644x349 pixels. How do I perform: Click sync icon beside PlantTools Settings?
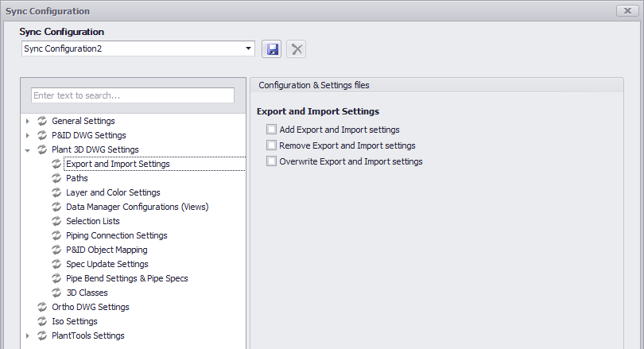[x=42, y=335]
